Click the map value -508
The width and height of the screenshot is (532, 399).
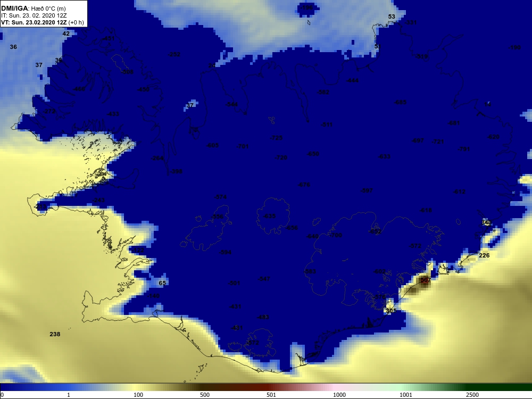tap(127, 72)
